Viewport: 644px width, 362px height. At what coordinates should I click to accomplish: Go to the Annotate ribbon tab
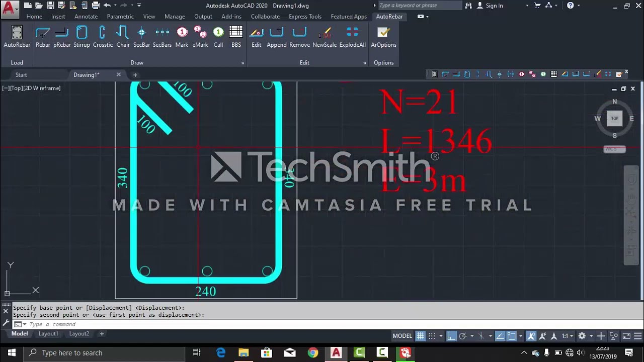(86, 17)
